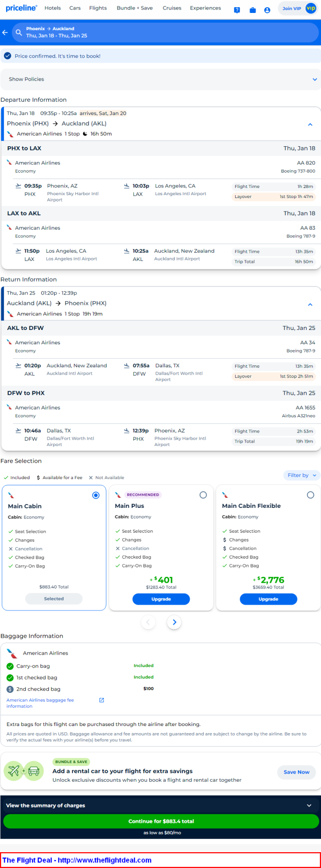Image resolution: width=321 pixels, height=868 pixels.
Task: Click the carry-on bag green check icon
Action: tap(10, 666)
